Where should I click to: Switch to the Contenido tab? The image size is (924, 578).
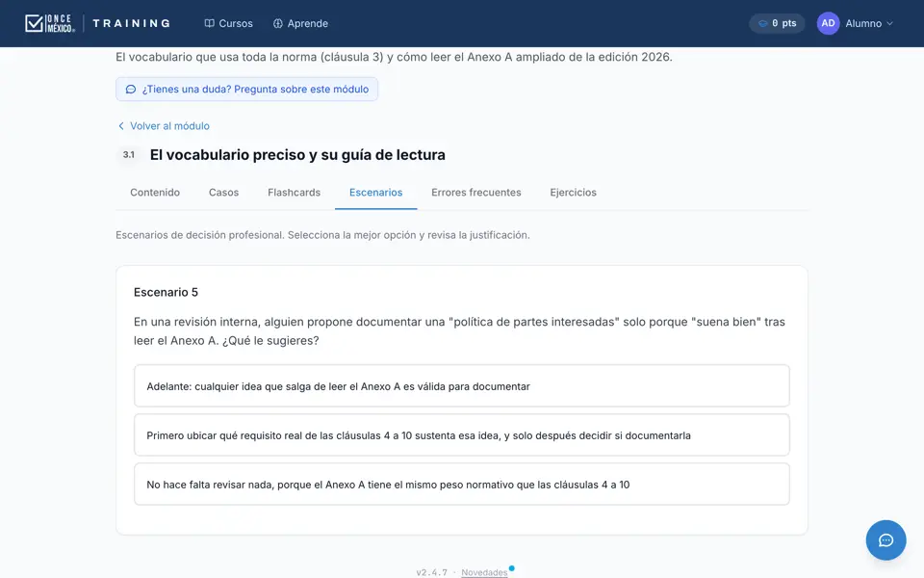pos(155,193)
